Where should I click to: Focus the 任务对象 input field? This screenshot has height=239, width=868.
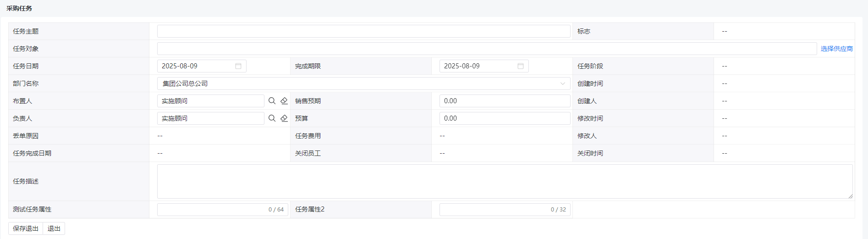coord(487,49)
